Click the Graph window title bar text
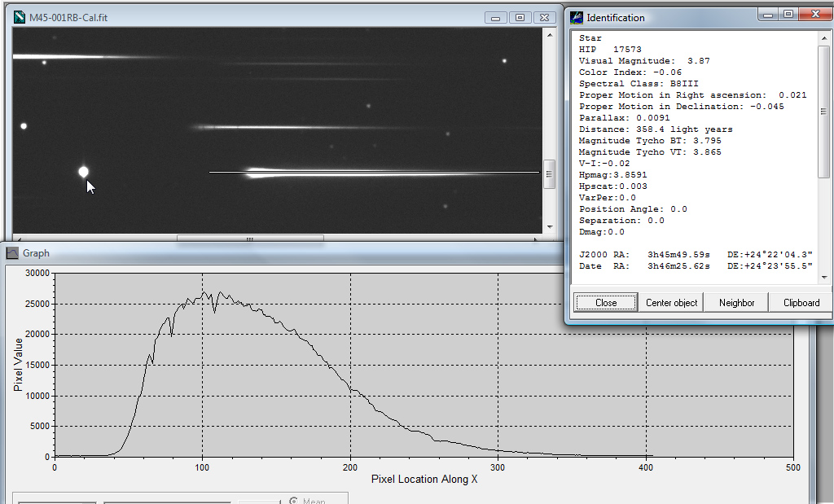This screenshot has width=834, height=504. coord(36,253)
